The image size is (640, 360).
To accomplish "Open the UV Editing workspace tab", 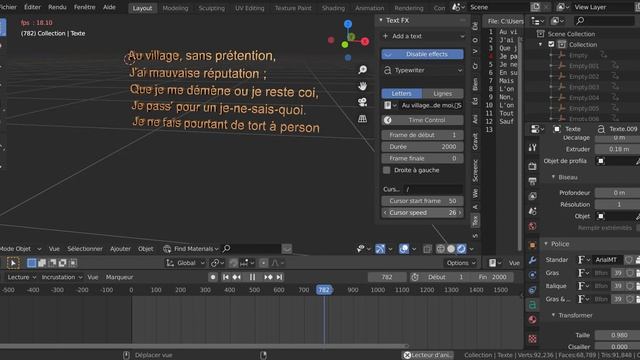I will click(249, 8).
